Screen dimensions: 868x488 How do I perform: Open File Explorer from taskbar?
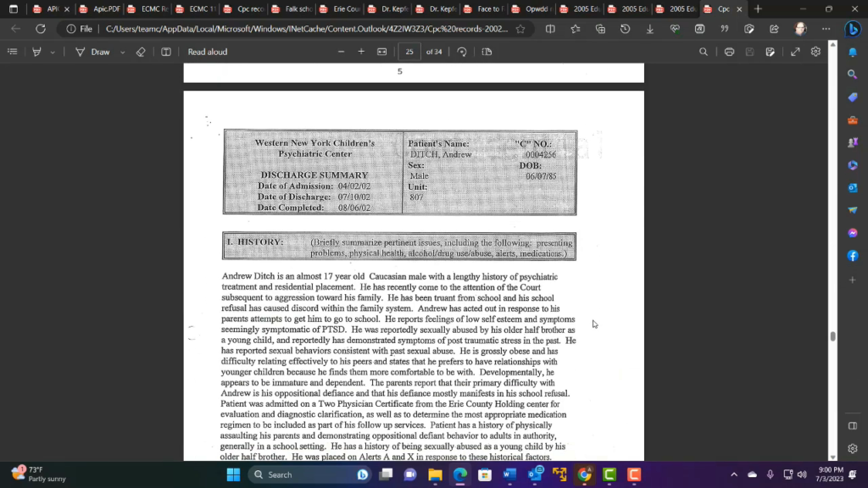click(x=435, y=474)
